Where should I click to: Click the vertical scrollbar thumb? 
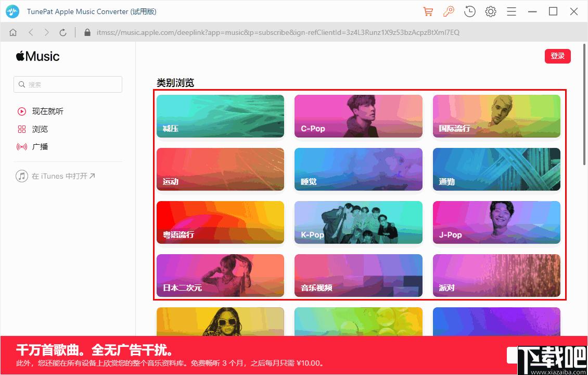point(584,104)
